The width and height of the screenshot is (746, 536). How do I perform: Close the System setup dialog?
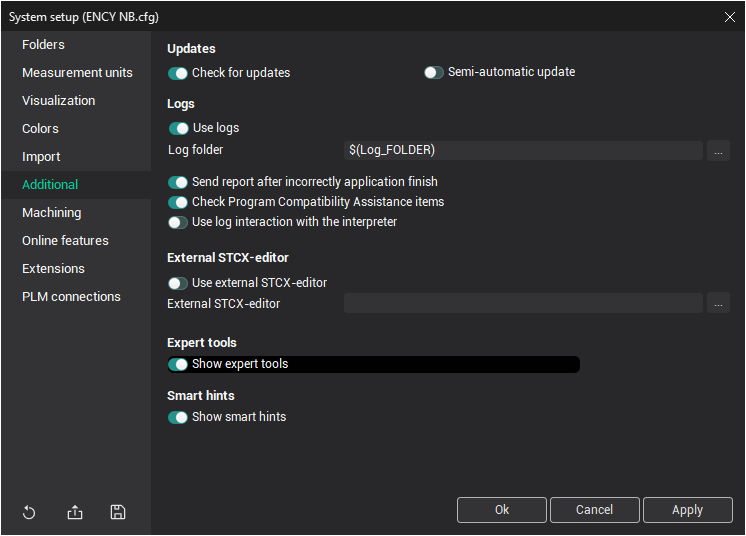pyautogui.click(x=729, y=16)
